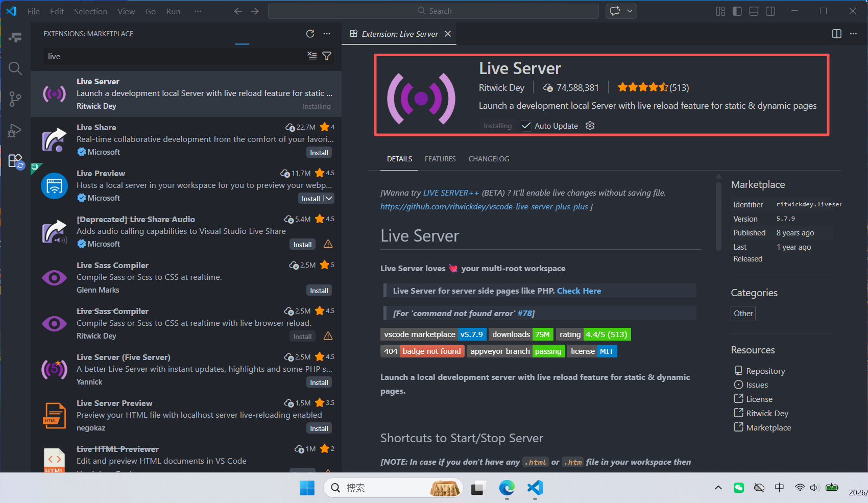Click the star rating (513) in header
The height and width of the screenshot is (503, 868).
pos(653,88)
